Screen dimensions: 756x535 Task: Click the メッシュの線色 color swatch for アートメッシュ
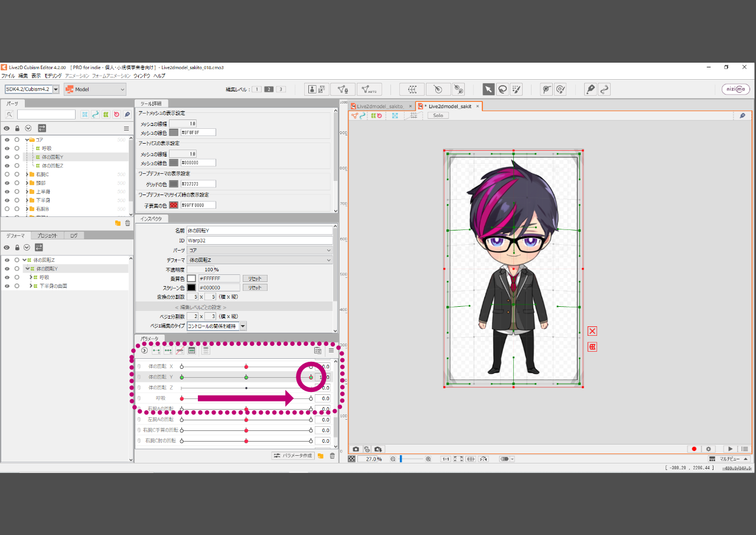174,132
